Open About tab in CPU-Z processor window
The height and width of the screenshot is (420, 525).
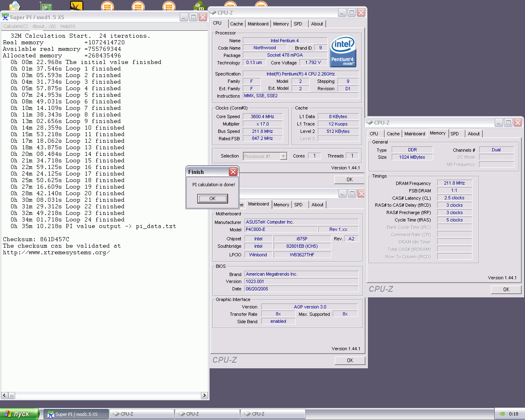pyautogui.click(x=317, y=24)
